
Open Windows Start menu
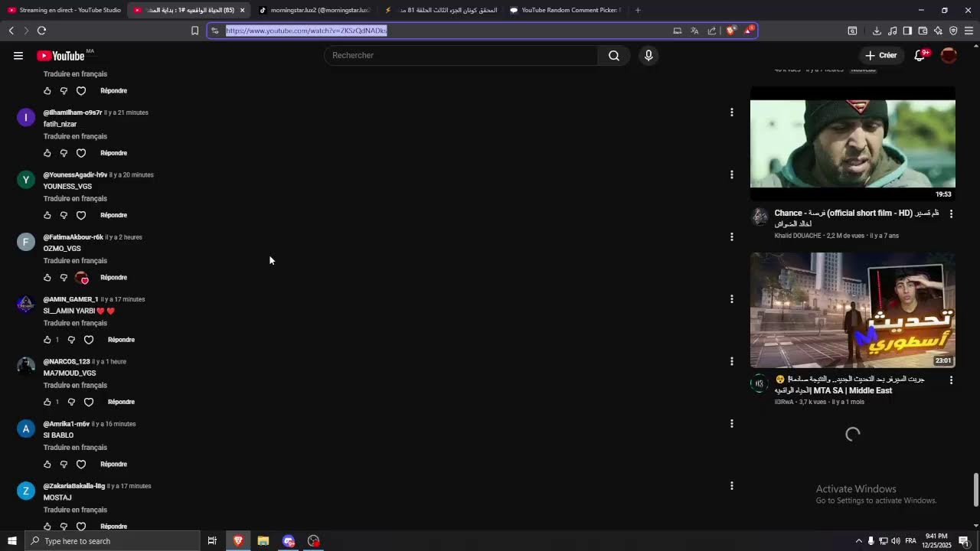coord(11,541)
